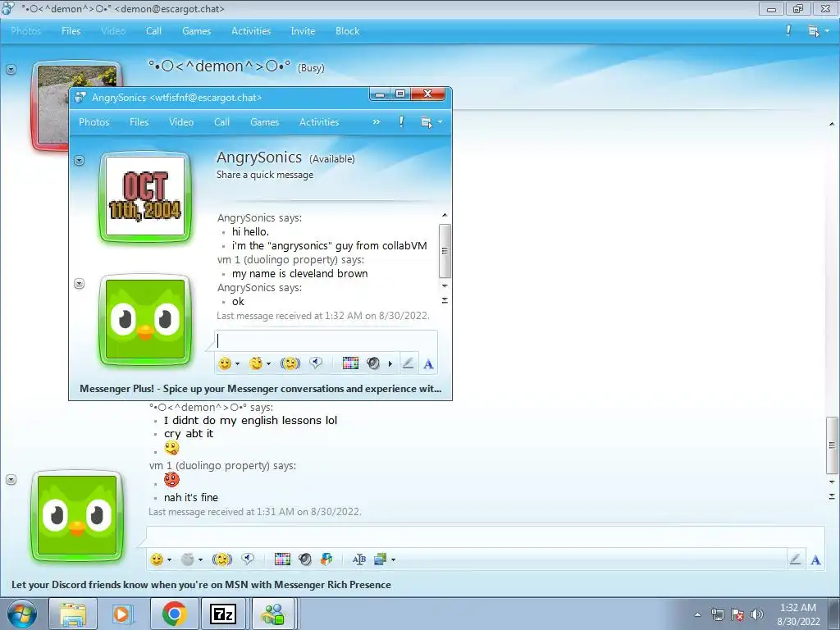
Task: Click message input field in AngrySonics window
Action: point(326,341)
